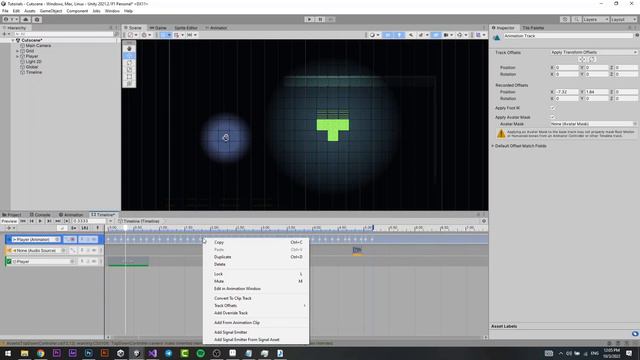Step to previous frame in Timeline

31,221
